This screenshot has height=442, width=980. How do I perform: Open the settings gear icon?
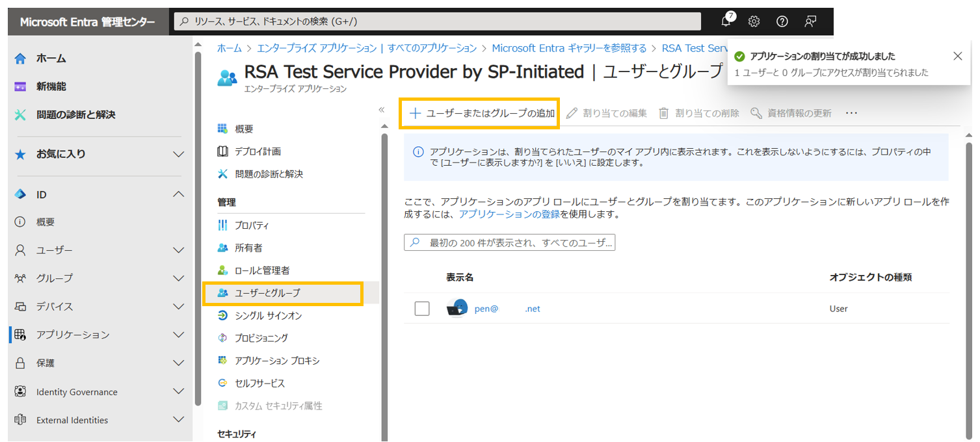tap(754, 21)
